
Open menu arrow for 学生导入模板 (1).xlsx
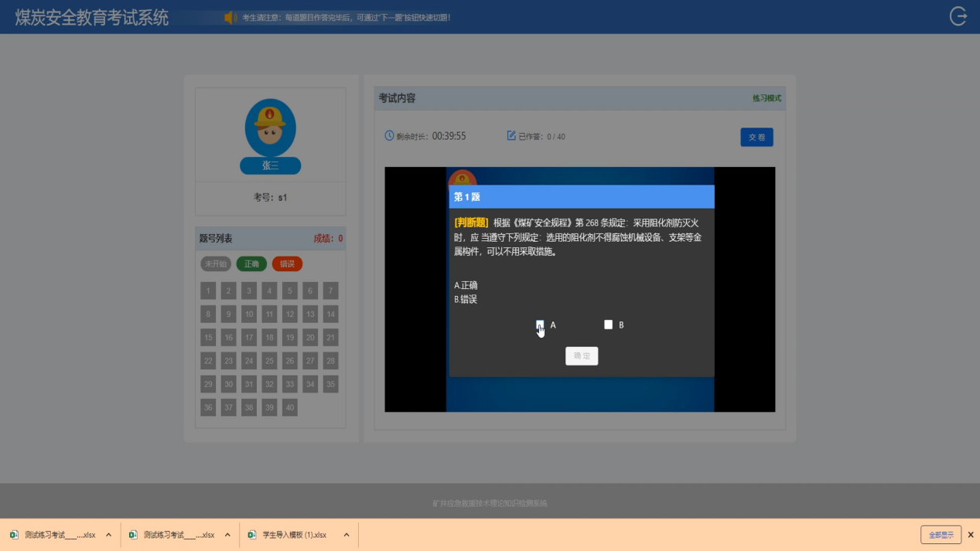(347, 535)
